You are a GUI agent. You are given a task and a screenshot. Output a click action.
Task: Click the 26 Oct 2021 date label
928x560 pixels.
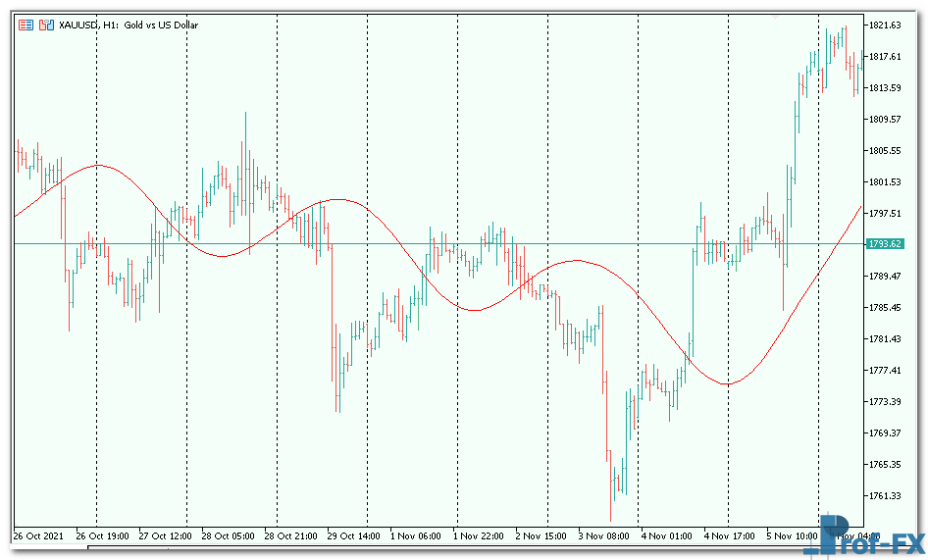[x=39, y=536]
